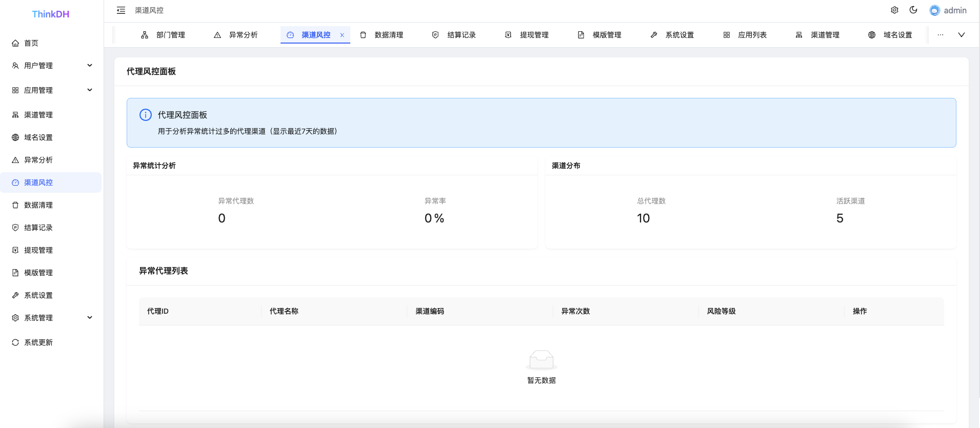Click the 系统更新 refresh icon in sidebar
980x428 pixels.
tap(15, 342)
